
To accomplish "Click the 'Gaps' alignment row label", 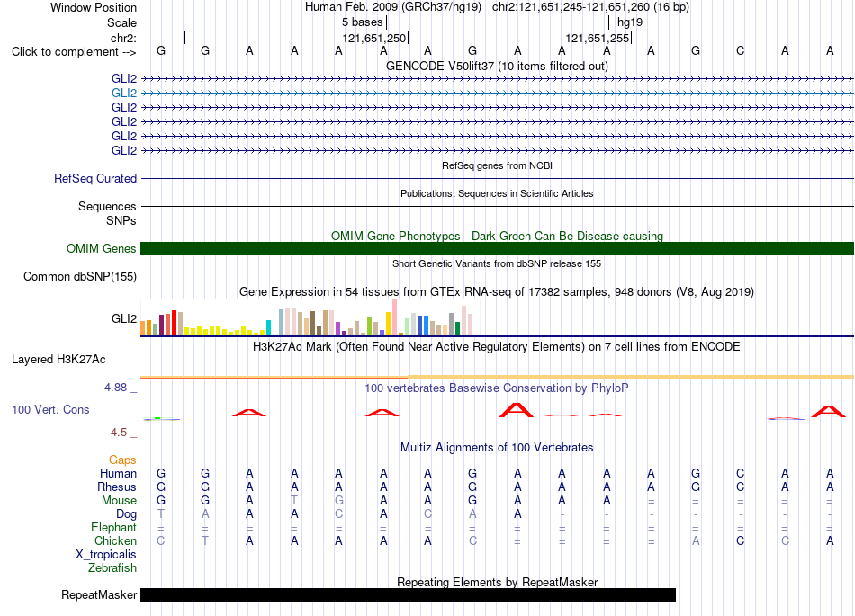I will (122, 460).
